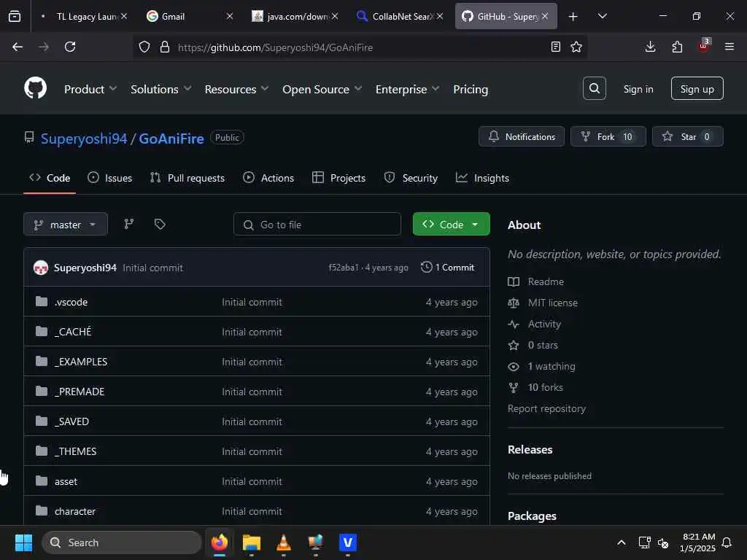747x560 pixels.
Task: Open the .vscode folder
Action: tap(71, 302)
